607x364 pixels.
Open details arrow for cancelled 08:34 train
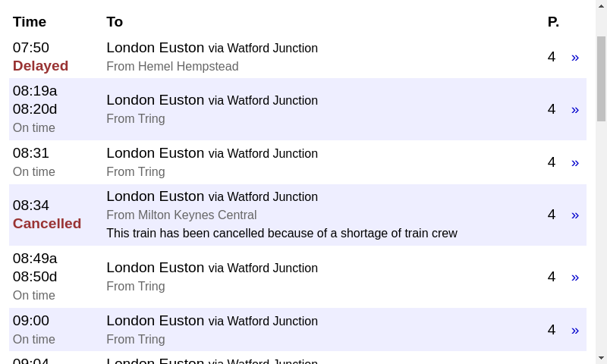[575, 215]
